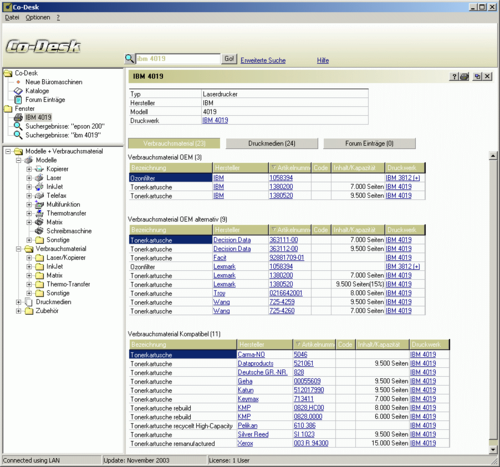Click the restore-window icon in IBM 4019 header
The width and height of the screenshot is (500, 467).
(x=477, y=76)
